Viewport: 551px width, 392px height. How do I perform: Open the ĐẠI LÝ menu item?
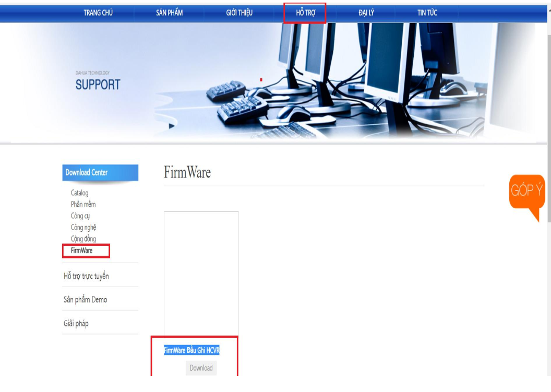366,13
